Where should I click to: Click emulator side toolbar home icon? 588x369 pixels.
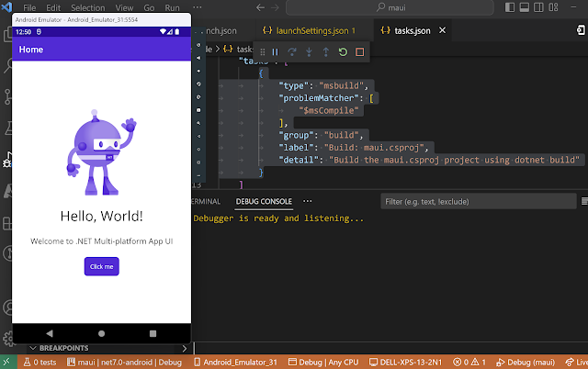198,149
